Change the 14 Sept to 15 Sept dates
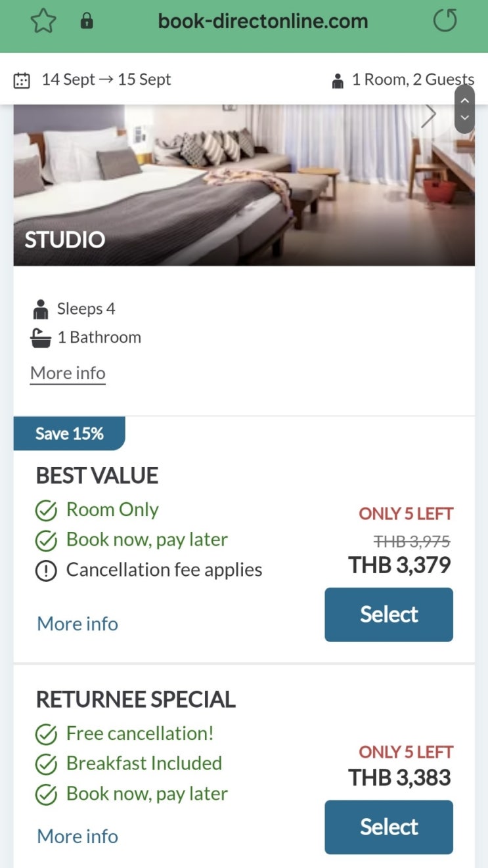488x868 pixels. [x=106, y=80]
